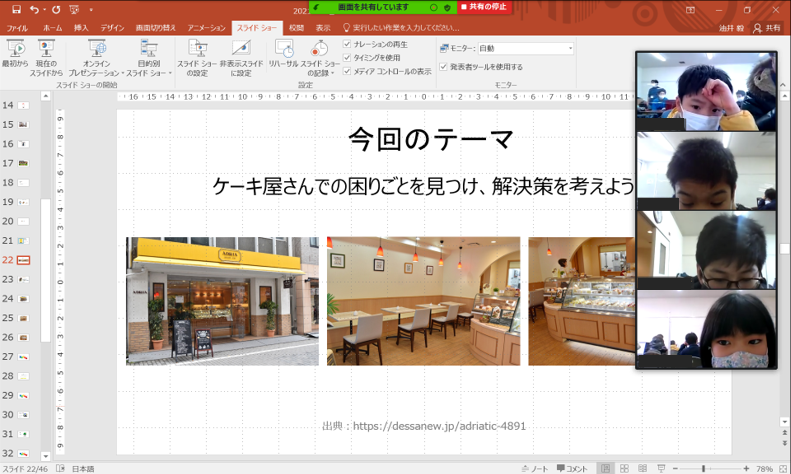Toggle Use Presenter View (発表者ツールを使用する) checkbox
Image resolution: width=791 pixels, height=474 pixels.
tap(443, 67)
